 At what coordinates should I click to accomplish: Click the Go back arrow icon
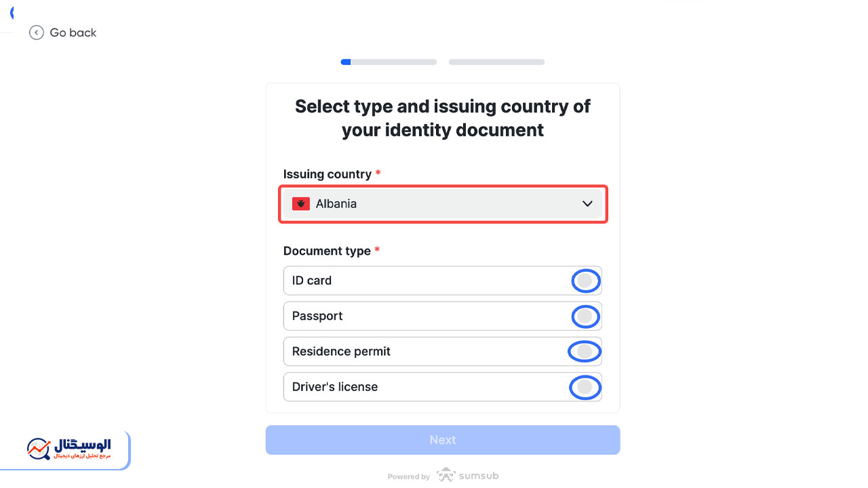[37, 33]
